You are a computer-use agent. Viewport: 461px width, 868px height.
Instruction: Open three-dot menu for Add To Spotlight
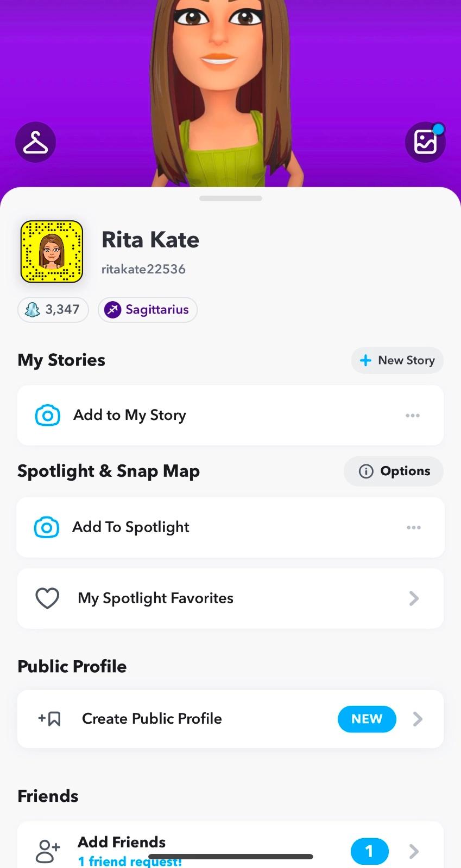[414, 527]
